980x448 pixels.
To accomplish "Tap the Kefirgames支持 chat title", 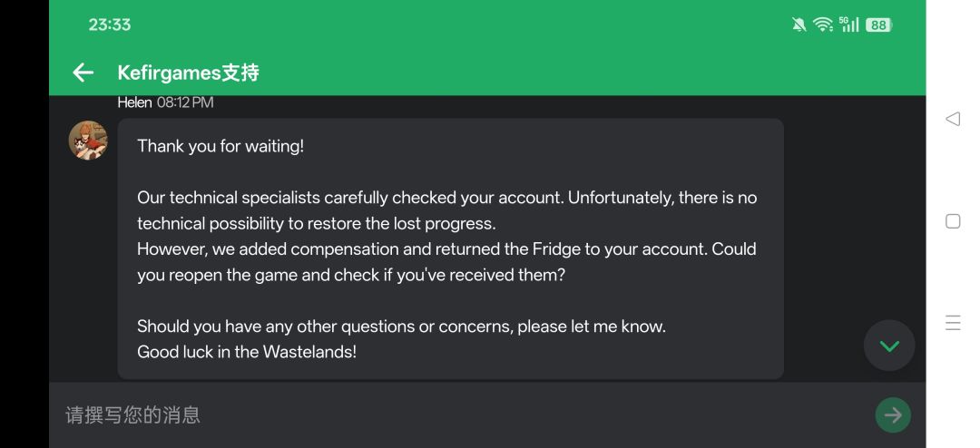I will point(189,73).
